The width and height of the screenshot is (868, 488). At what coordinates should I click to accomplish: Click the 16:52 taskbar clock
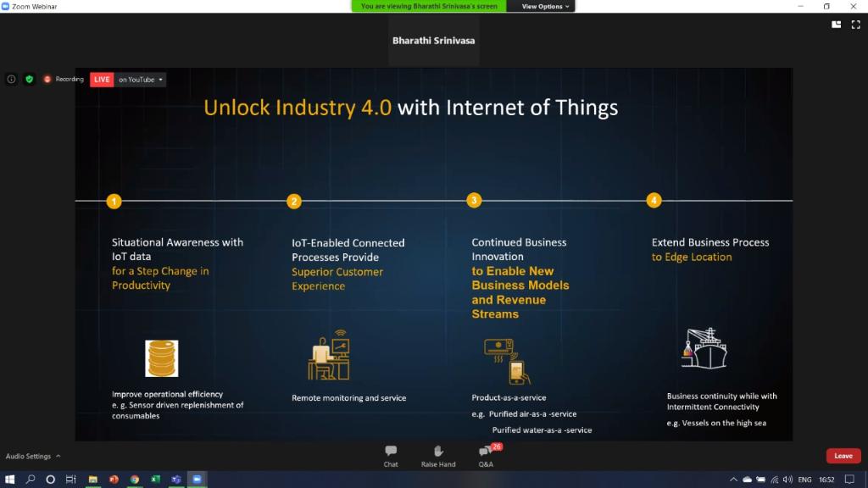click(826, 480)
